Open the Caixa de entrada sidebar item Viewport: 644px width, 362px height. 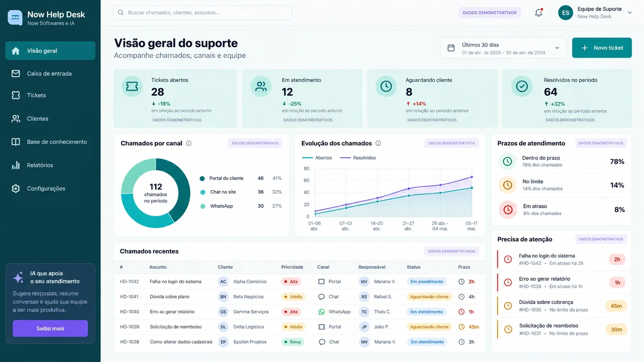(x=50, y=73)
